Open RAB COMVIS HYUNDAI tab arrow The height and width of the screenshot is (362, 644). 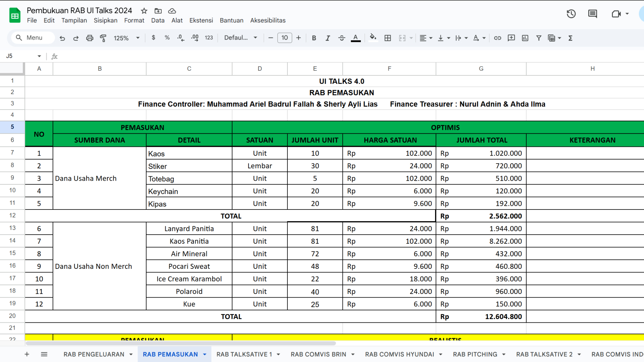tap(440, 354)
